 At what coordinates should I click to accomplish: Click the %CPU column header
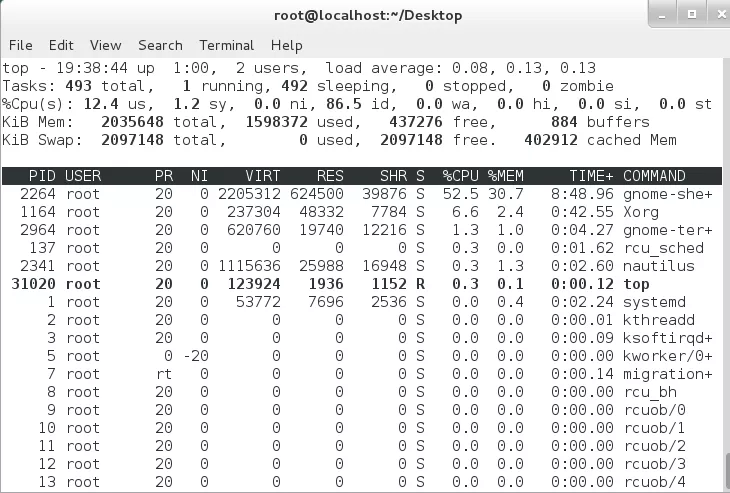coord(461,176)
